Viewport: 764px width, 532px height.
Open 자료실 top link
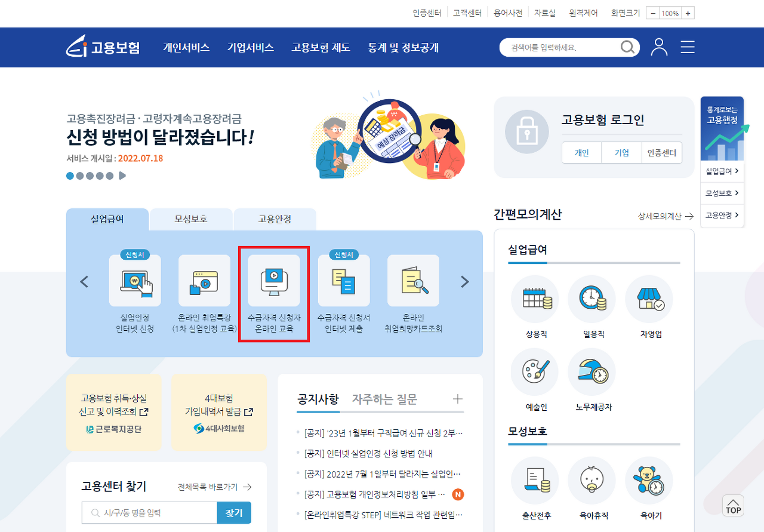tap(545, 13)
